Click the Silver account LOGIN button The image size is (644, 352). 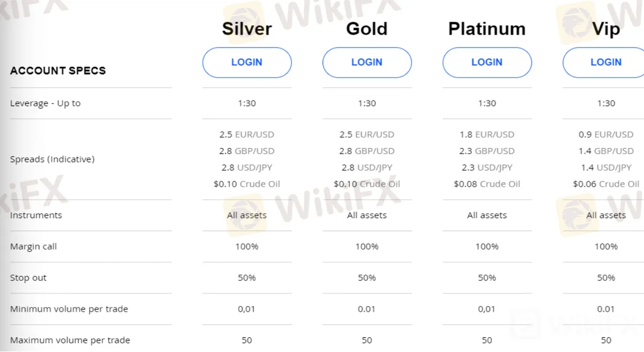pos(247,62)
